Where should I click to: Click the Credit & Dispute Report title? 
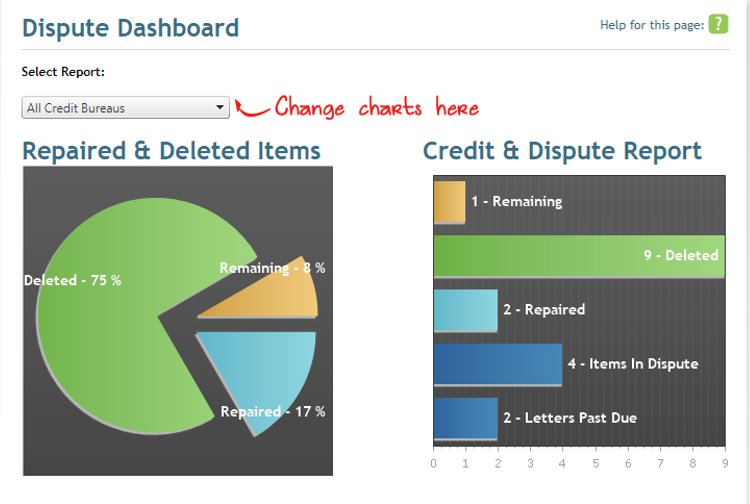pyautogui.click(x=562, y=151)
